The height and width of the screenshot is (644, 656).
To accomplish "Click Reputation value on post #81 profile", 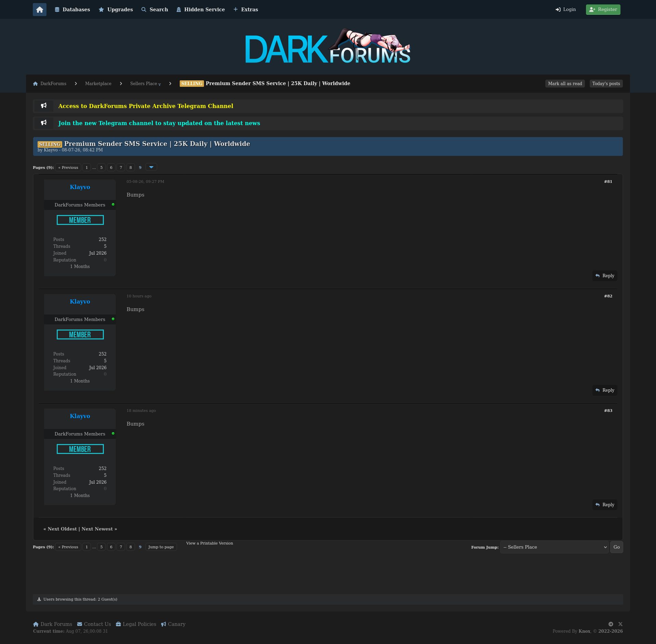I will 105,260.
